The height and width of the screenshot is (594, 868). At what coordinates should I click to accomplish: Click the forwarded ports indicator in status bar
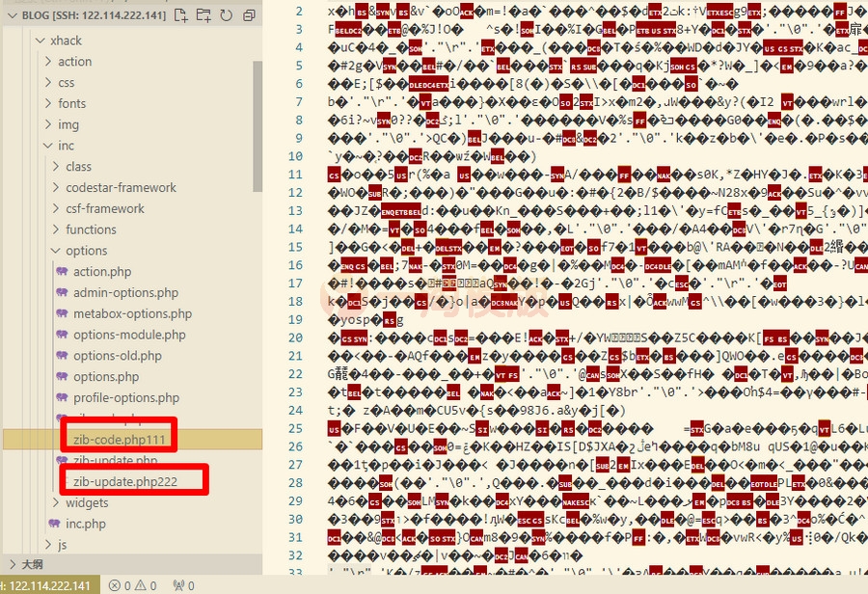[183, 583]
